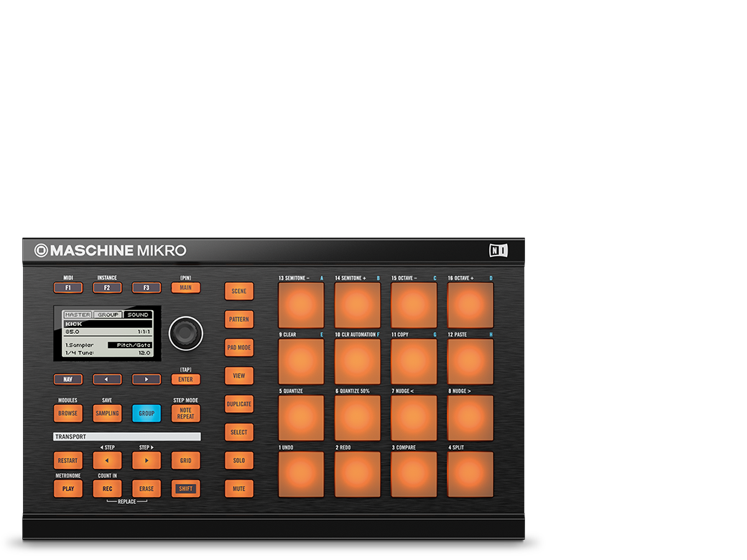Click the SAMPLING button
Image resolution: width=747 pixels, height=560 pixels.
[x=107, y=414]
